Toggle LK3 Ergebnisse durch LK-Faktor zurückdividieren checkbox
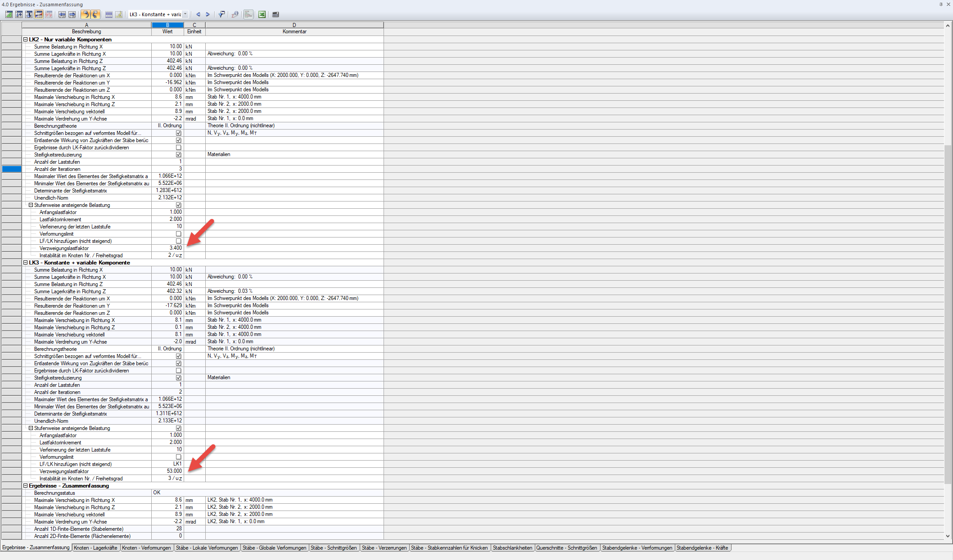The image size is (953, 560). [178, 371]
